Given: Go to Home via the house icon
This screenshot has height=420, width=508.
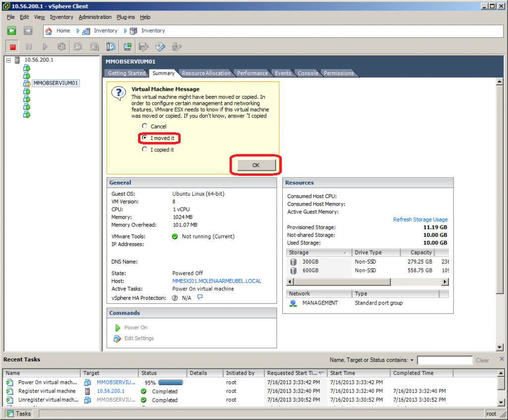Looking at the screenshot, I should [49, 31].
